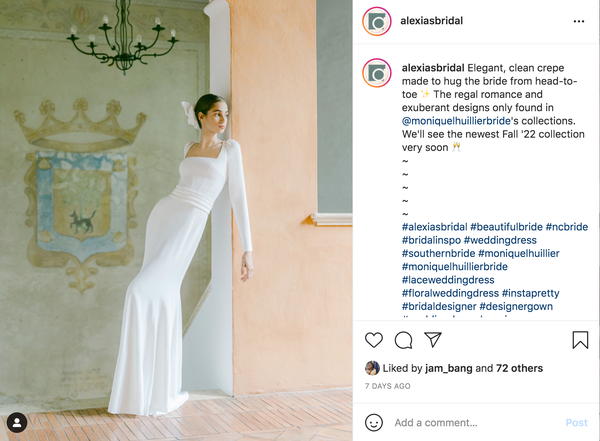Visit the @moniquelhuillierbride mention
Screen dimensions: 600x441
(x=456, y=121)
